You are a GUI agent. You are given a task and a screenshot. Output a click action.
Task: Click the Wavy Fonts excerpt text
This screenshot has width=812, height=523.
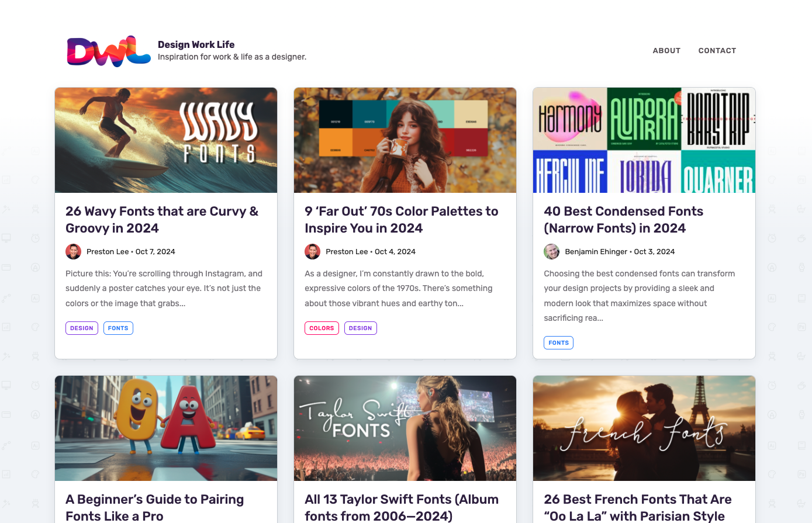pos(164,289)
